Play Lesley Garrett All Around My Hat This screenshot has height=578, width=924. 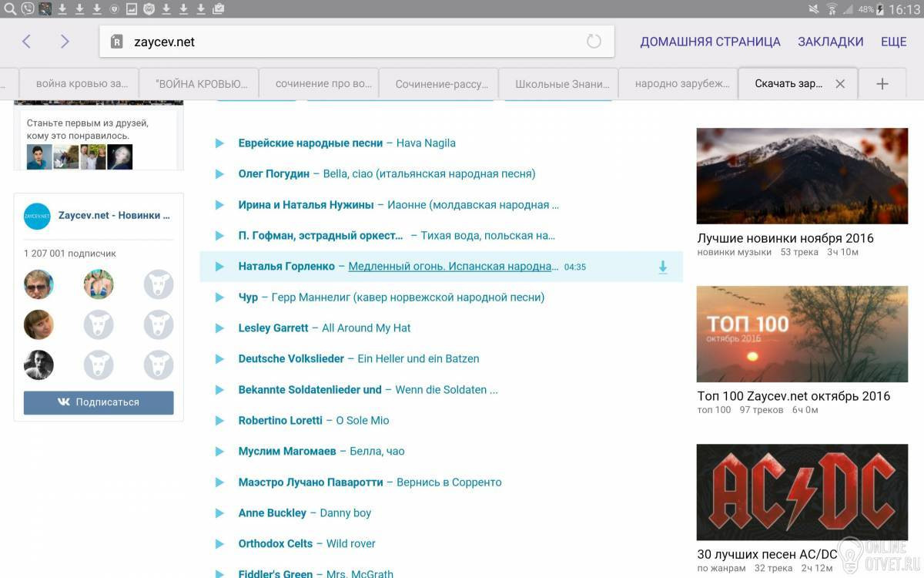pos(219,328)
